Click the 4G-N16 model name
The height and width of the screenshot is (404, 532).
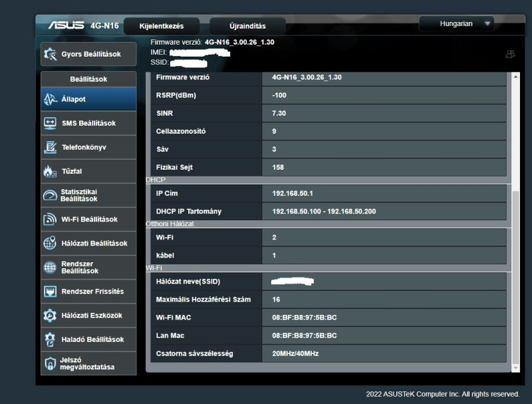coord(104,26)
